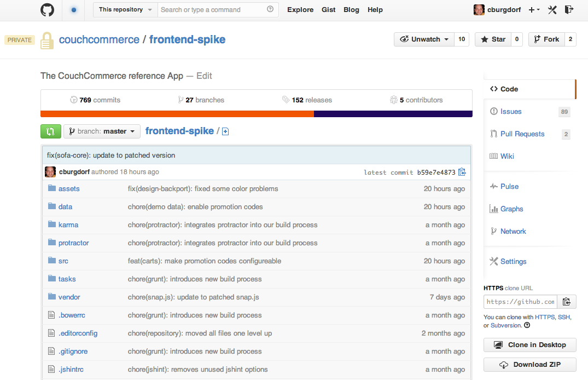Click the .bowerrc file icon
This screenshot has width=588, height=380.
coord(51,315)
